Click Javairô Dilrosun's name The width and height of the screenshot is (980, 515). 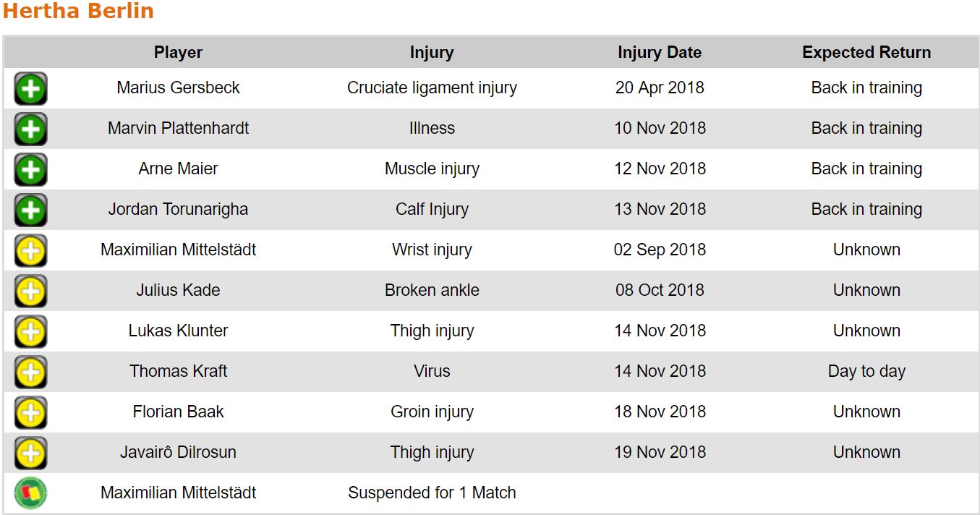pyautogui.click(x=178, y=453)
